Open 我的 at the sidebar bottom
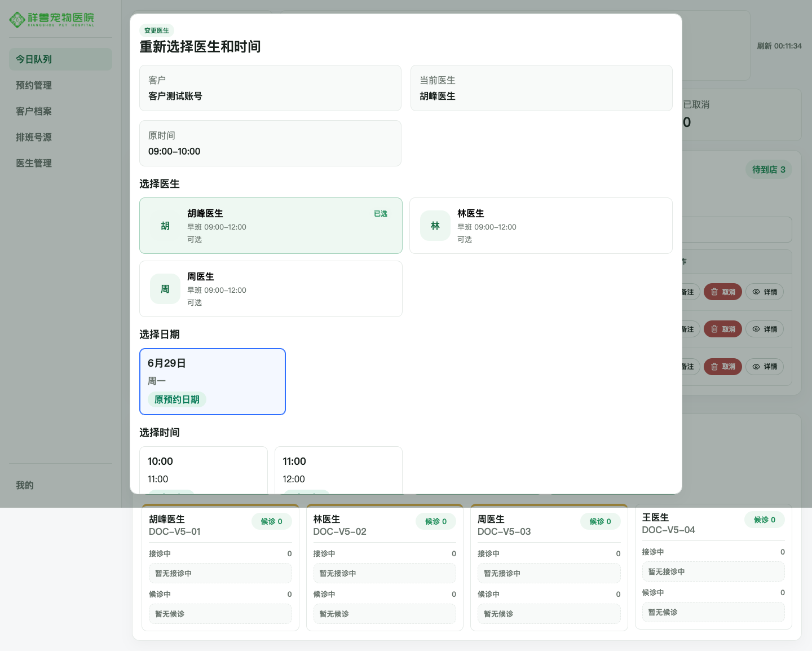Viewport: 812px width, 651px height. click(60, 485)
